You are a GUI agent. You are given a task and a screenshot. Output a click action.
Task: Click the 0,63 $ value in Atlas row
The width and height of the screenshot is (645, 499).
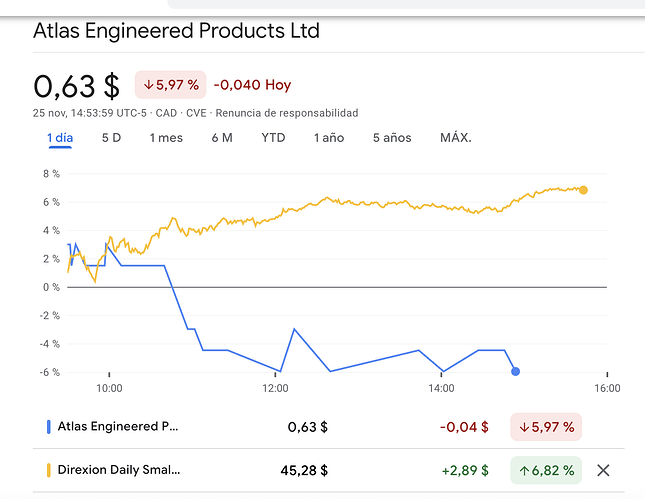coord(308,427)
